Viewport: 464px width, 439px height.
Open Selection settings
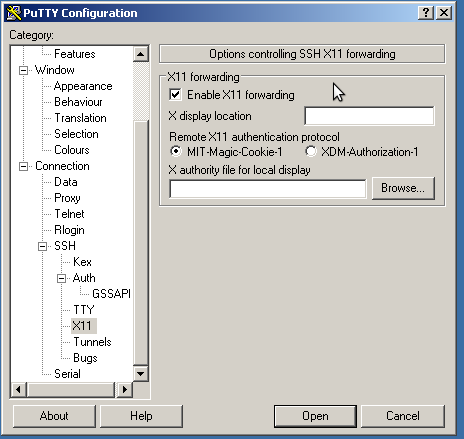click(76, 134)
